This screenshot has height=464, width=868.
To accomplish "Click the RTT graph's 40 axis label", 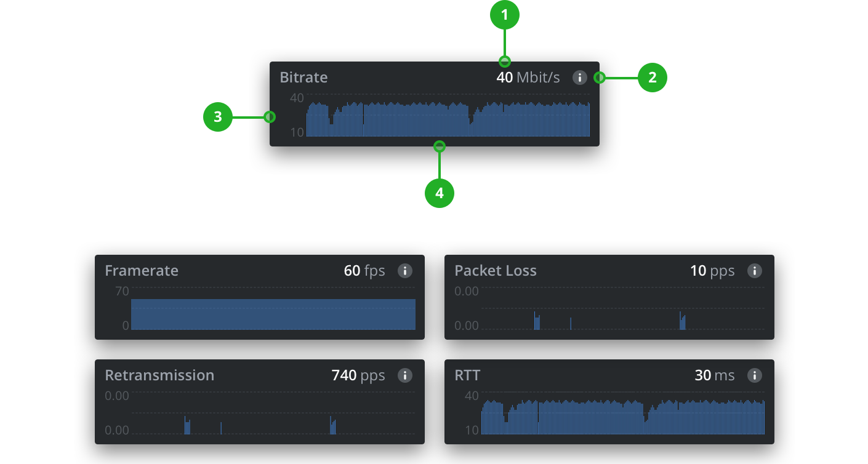I will tap(472, 396).
